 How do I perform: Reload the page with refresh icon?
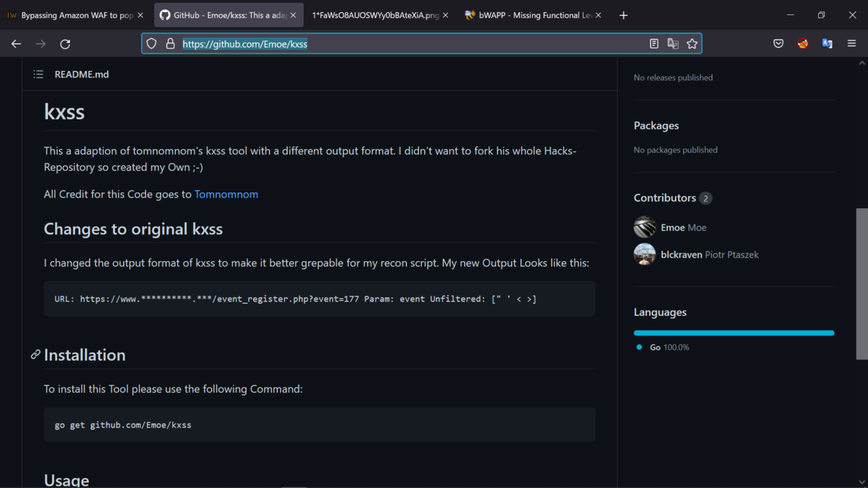(65, 44)
